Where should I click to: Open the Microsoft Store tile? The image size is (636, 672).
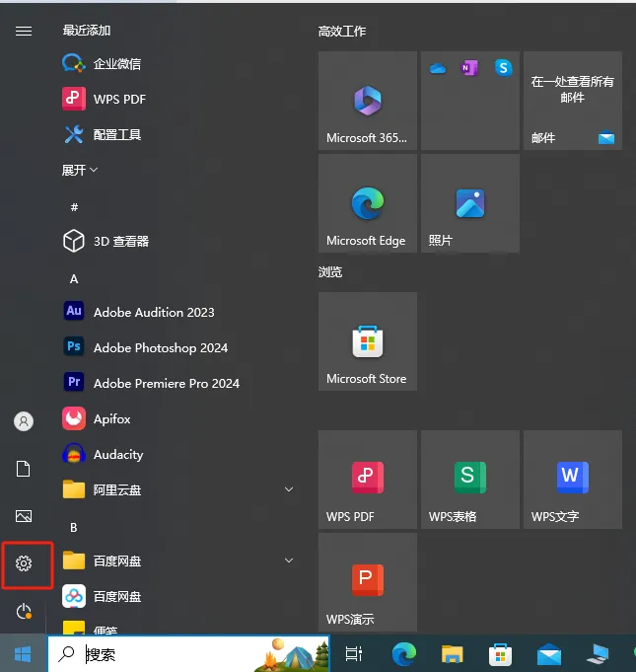[367, 341]
